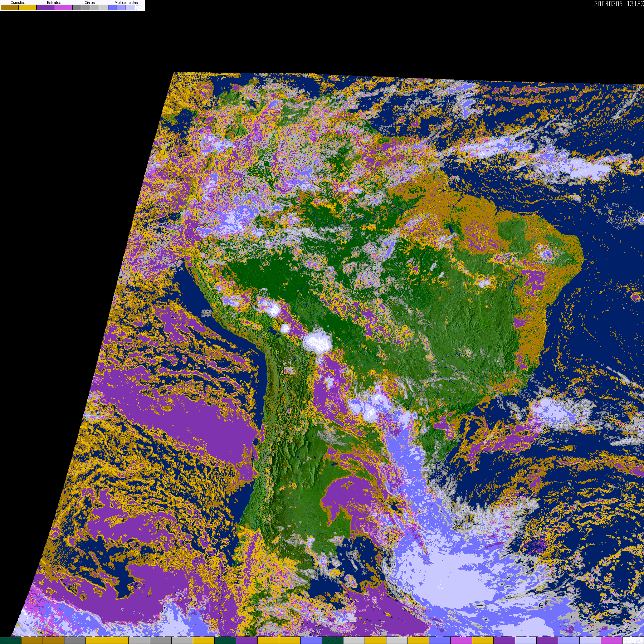
Task: Click the Estratos legend label
Action: 54,3
